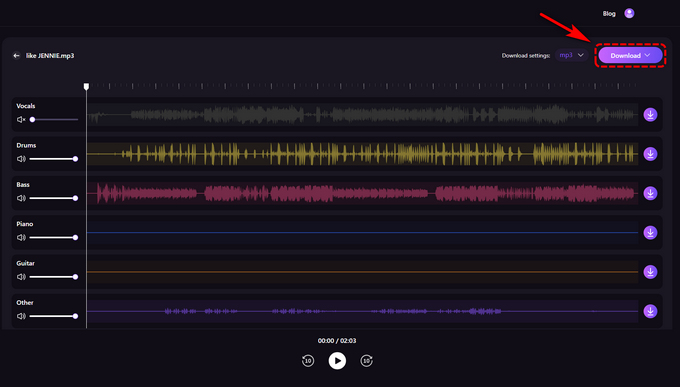Image resolution: width=680 pixels, height=387 pixels.
Task: Open the user profile avatar
Action: point(629,13)
